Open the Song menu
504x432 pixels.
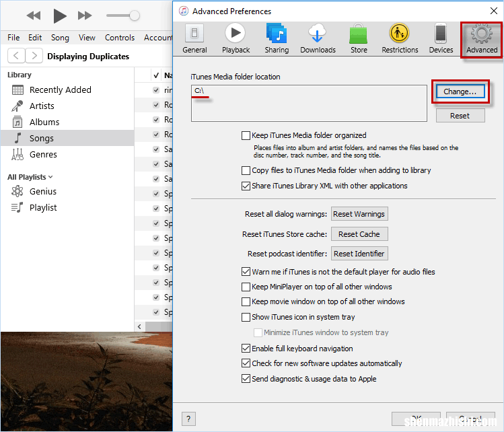click(x=60, y=38)
